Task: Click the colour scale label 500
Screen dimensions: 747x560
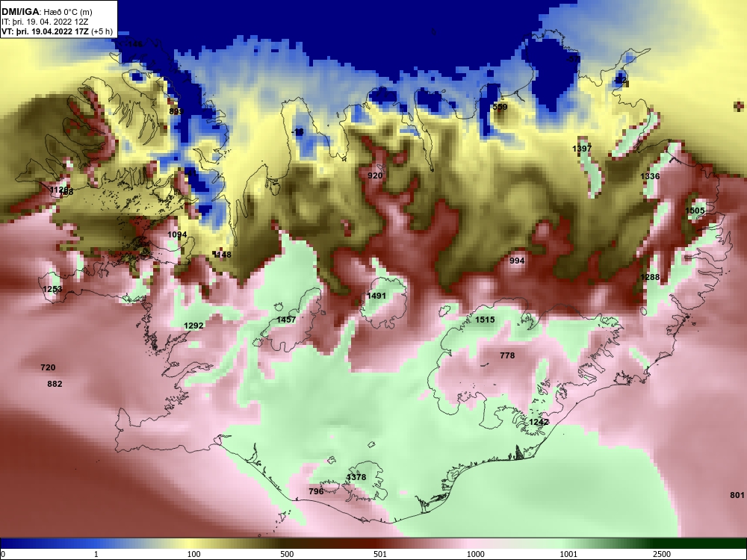Action: pyautogui.click(x=287, y=554)
